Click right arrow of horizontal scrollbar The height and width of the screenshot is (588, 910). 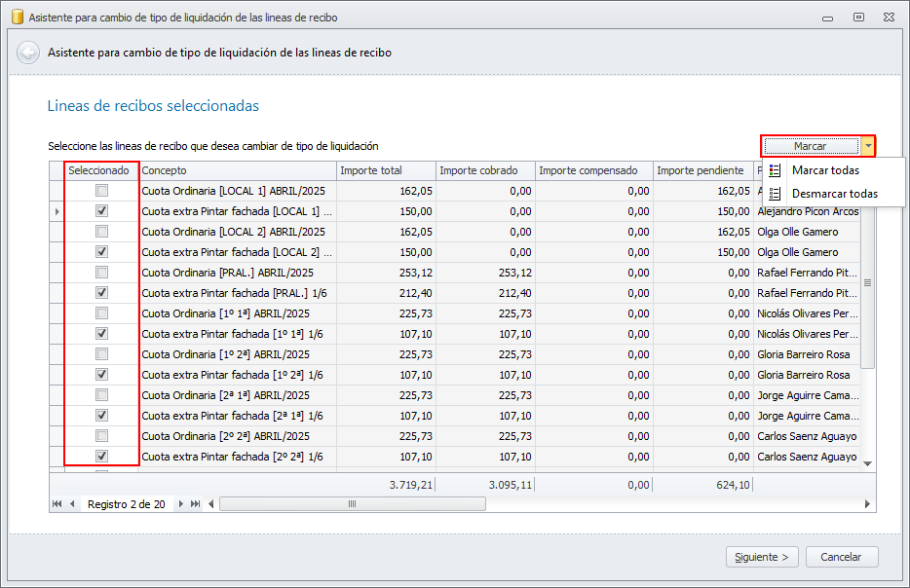pyautogui.click(x=868, y=504)
